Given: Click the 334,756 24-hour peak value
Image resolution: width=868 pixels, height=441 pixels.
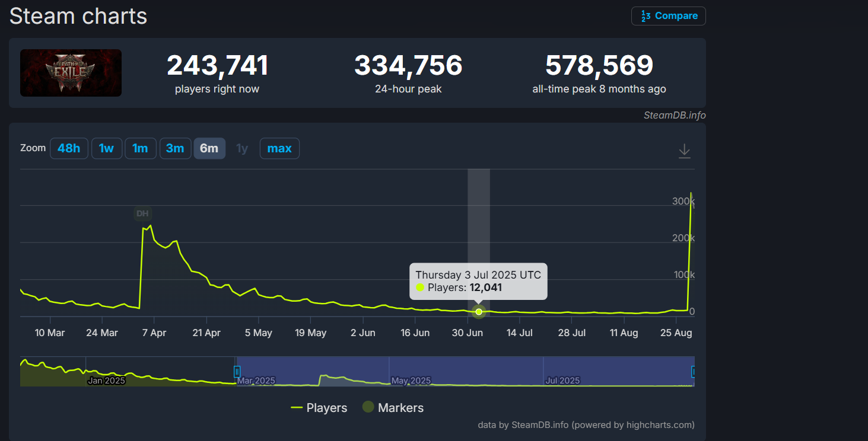Looking at the screenshot, I should (408, 65).
